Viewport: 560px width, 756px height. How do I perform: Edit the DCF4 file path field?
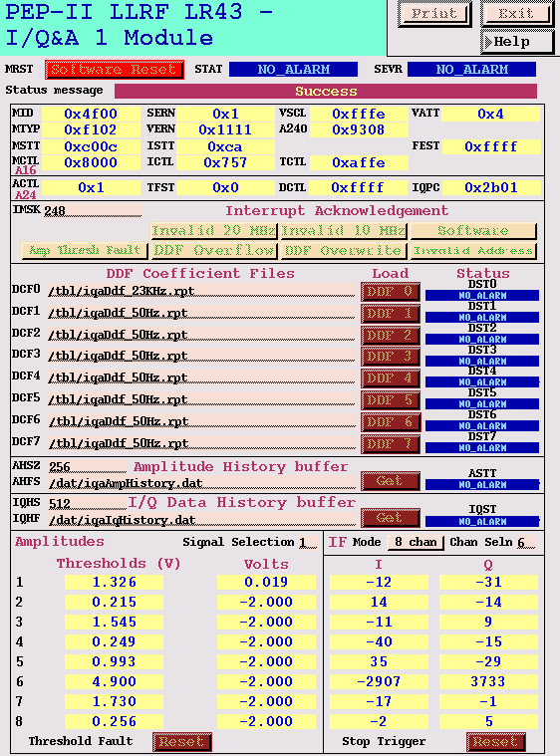point(201,378)
